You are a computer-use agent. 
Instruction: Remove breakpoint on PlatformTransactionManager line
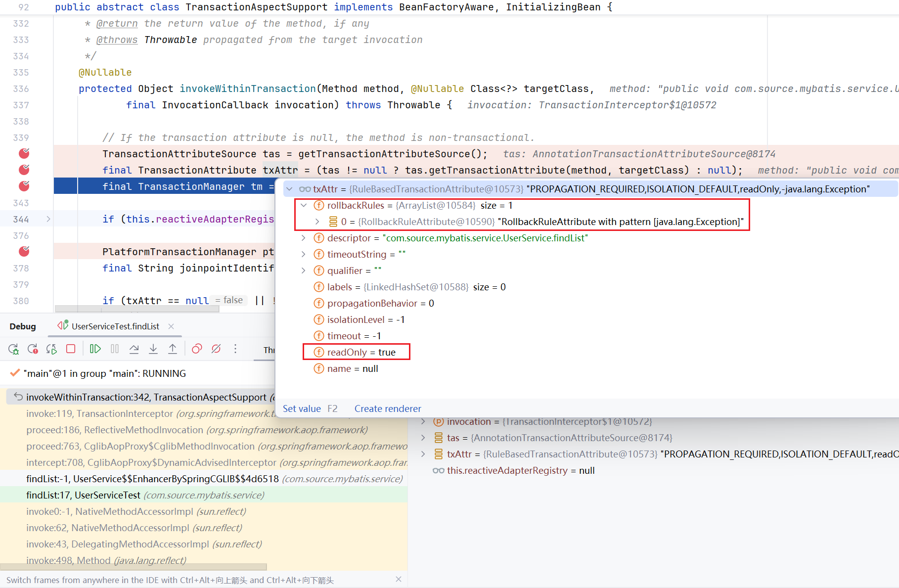(24, 251)
